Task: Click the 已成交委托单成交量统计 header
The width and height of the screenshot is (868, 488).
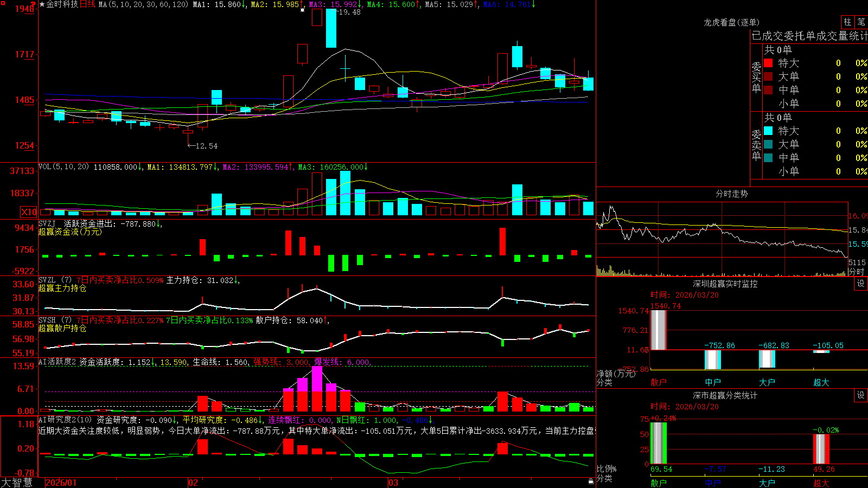Action: click(x=809, y=36)
